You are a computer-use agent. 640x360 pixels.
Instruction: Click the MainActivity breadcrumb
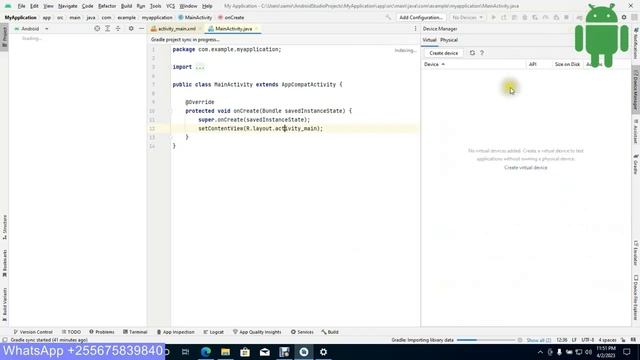pos(195,18)
